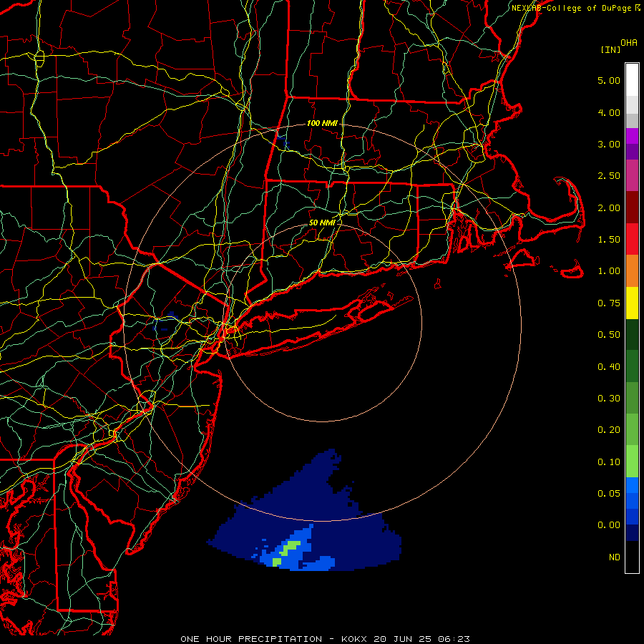Select the dark red legend color swatch
The image size is (644, 644).
632,208
